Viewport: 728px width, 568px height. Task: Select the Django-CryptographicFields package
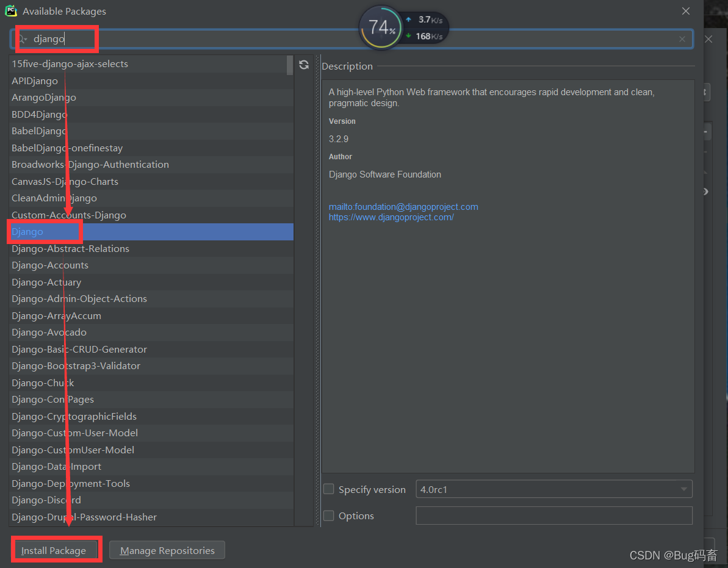[151, 417]
